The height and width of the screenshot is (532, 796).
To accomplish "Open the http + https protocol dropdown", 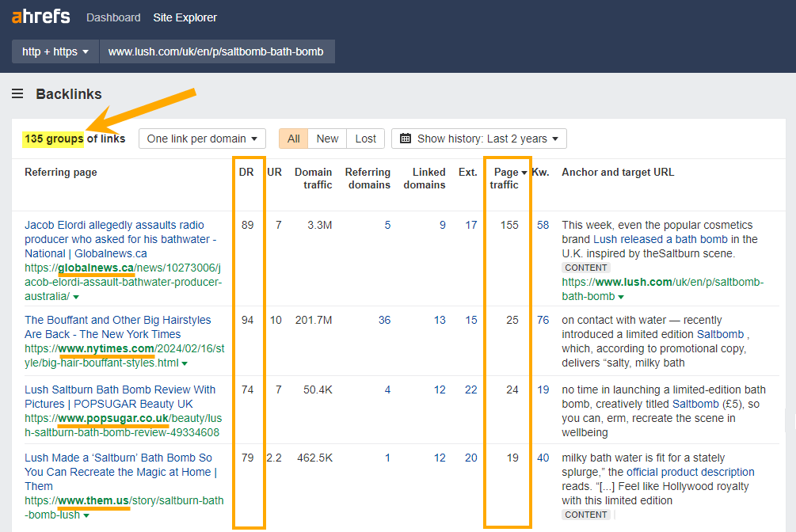I will [x=55, y=51].
